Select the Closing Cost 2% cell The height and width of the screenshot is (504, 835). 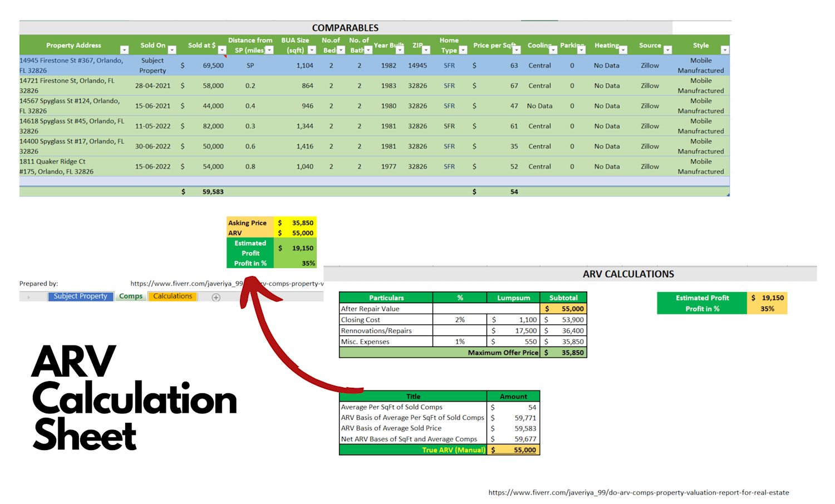[x=460, y=320]
